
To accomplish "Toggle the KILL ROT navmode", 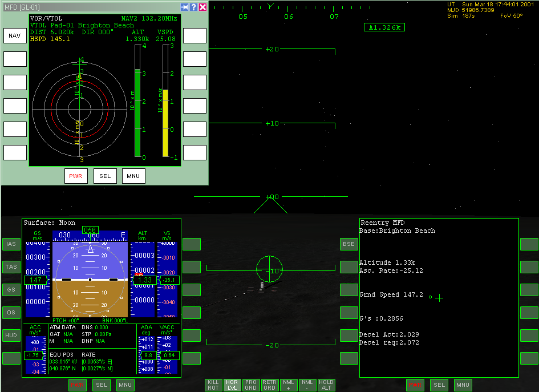I will click(213, 385).
